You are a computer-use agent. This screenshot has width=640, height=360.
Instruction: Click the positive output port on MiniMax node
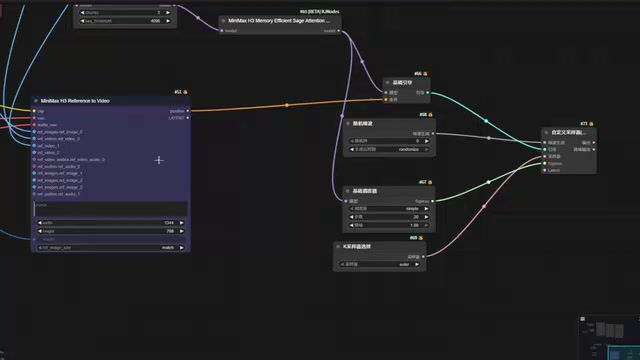(188, 111)
